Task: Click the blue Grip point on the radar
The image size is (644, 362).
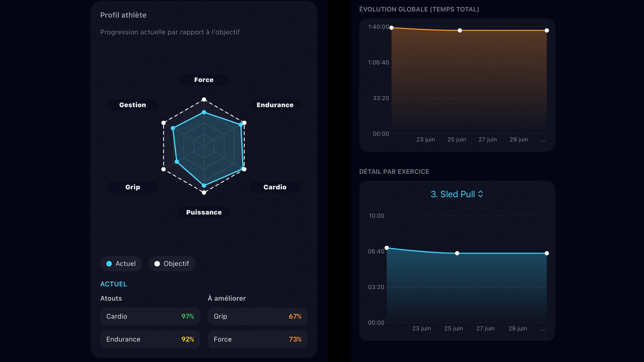Action: coord(177,162)
